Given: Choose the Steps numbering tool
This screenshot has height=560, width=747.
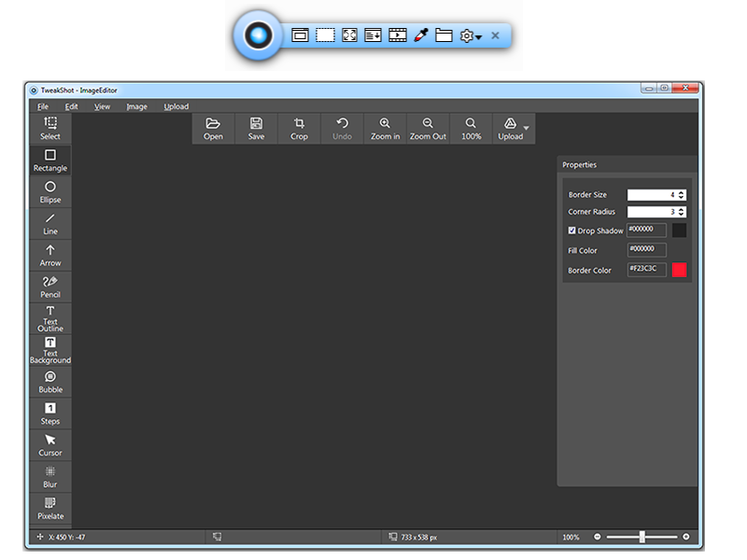Looking at the screenshot, I should pyautogui.click(x=50, y=413).
